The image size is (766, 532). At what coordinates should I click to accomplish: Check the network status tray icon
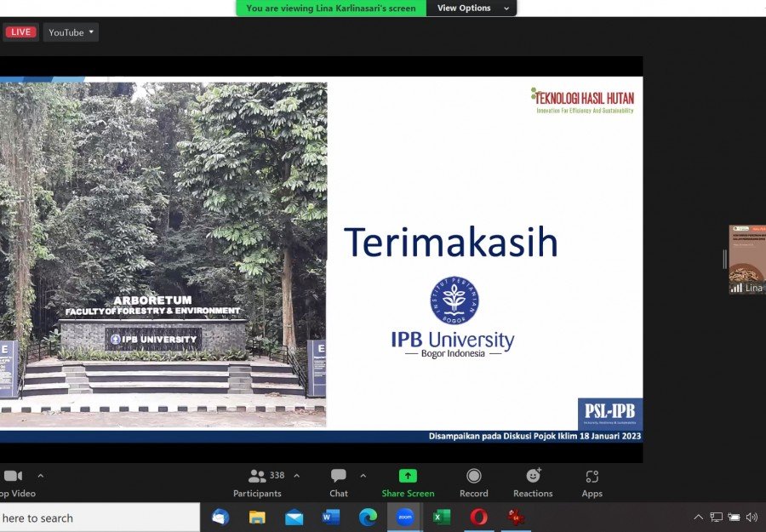click(x=716, y=518)
